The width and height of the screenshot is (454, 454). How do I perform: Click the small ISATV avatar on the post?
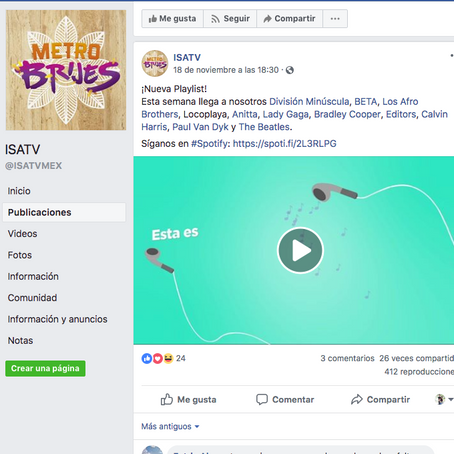pyautogui.click(x=155, y=63)
